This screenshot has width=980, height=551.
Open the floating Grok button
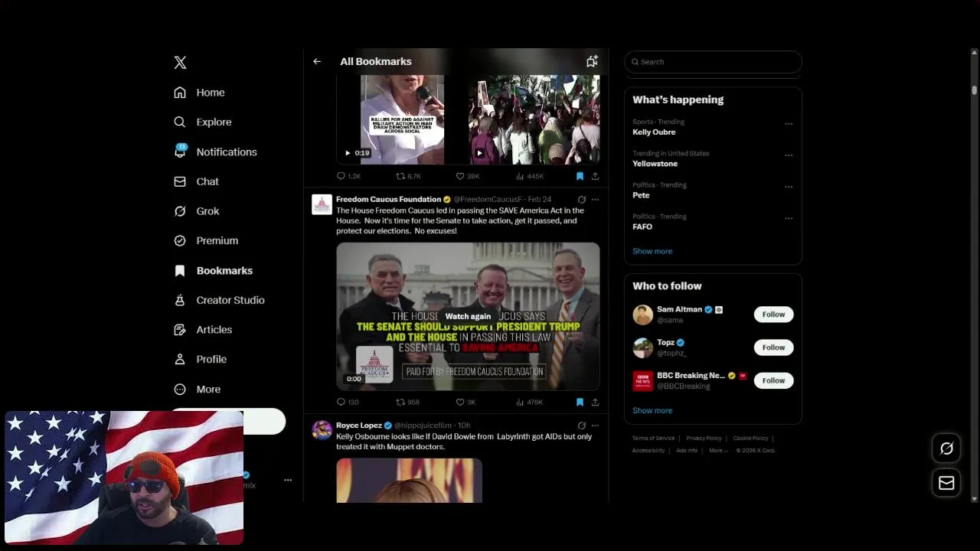click(946, 449)
